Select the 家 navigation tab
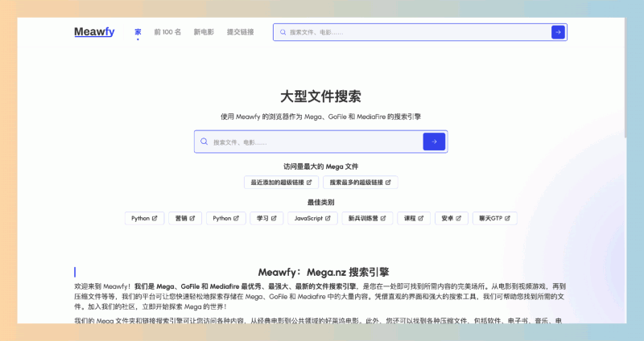This screenshot has height=341, width=644. [x=138, y=32]
